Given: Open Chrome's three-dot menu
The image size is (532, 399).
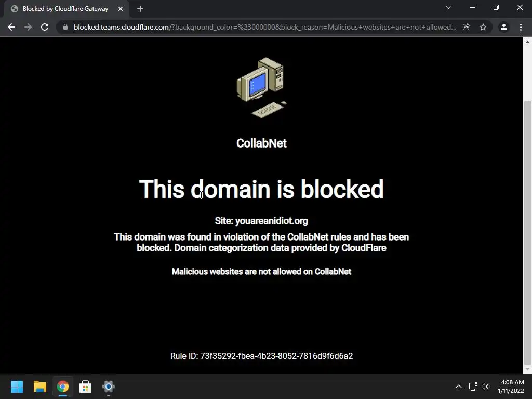Looking at the screenshot, I should click(x=521, y=27).
